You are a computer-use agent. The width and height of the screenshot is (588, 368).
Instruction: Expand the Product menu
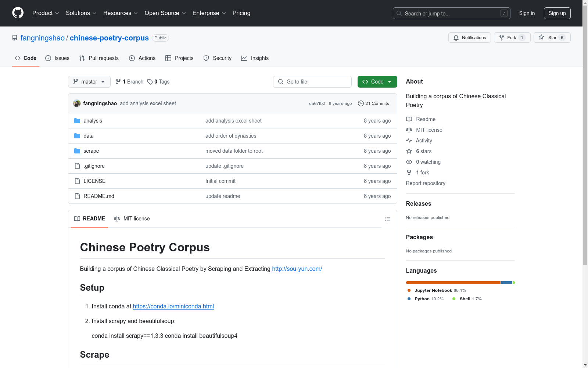pyautogui.click(x=46, y=13)
